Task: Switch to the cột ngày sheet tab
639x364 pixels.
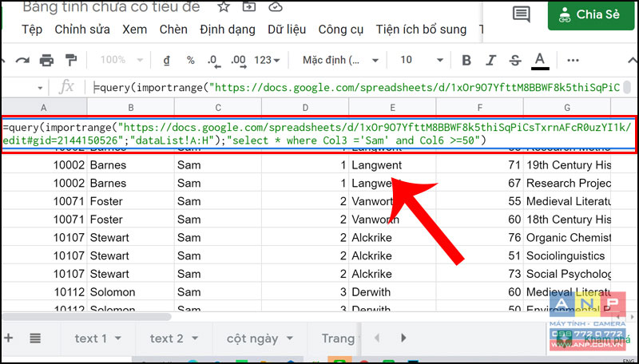Action: (252, 338)
